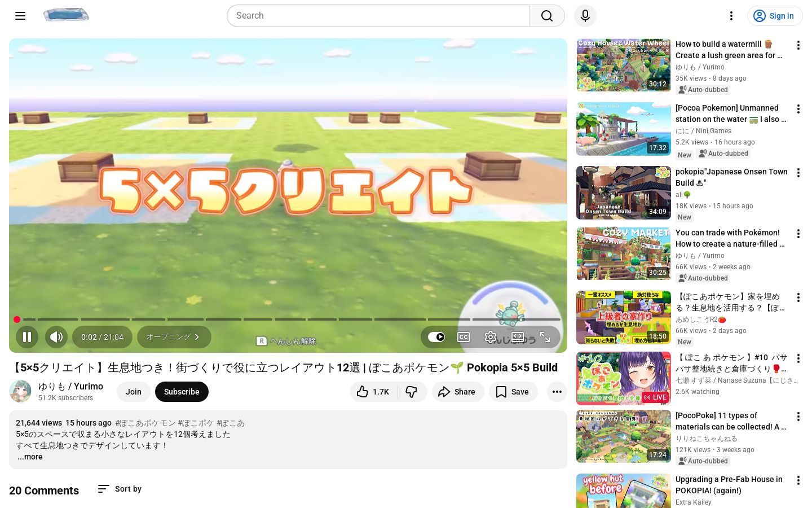The image size is (812, 508).
Task: Mute the video volume
Action: pyautogui.click(x=56, y=337)
